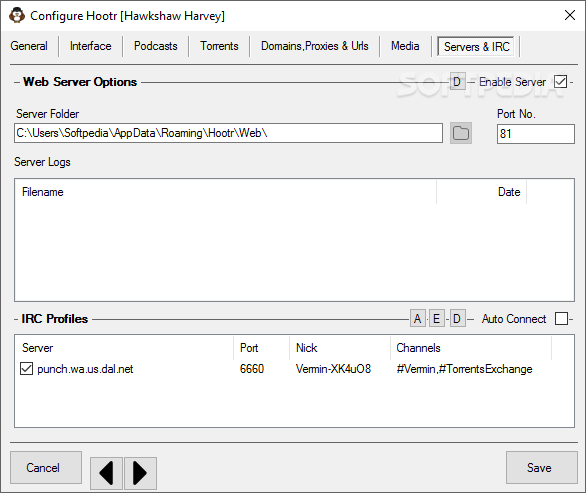586x493 pixels.
Task: Uncheck the punch.wa.us.dal.net profile checkbox
Action: (x=26, y=369)
